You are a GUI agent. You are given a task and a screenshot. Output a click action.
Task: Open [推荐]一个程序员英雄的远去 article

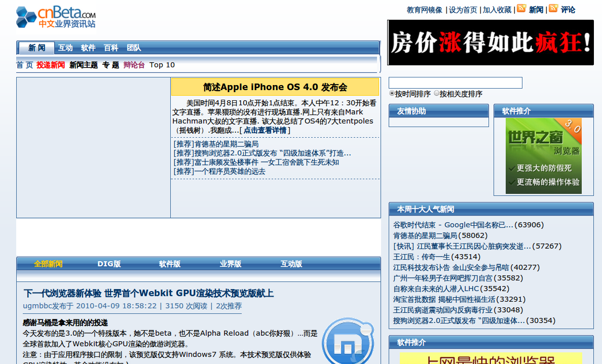219,172
